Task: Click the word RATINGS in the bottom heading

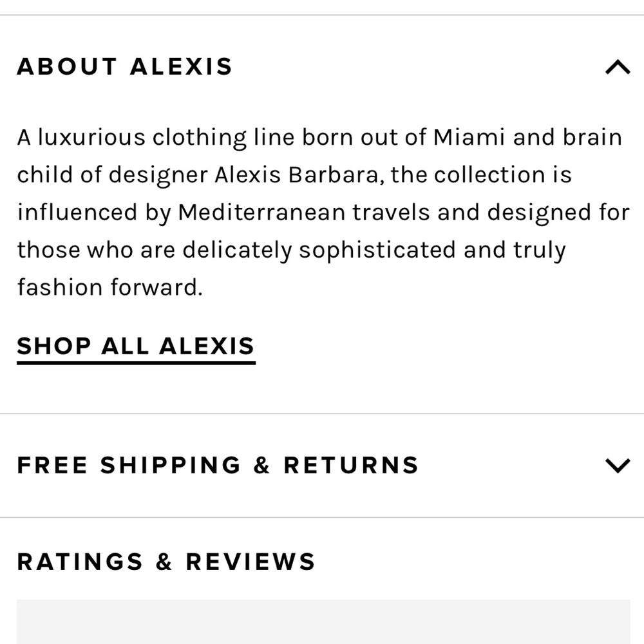Action: click(80, 562)
